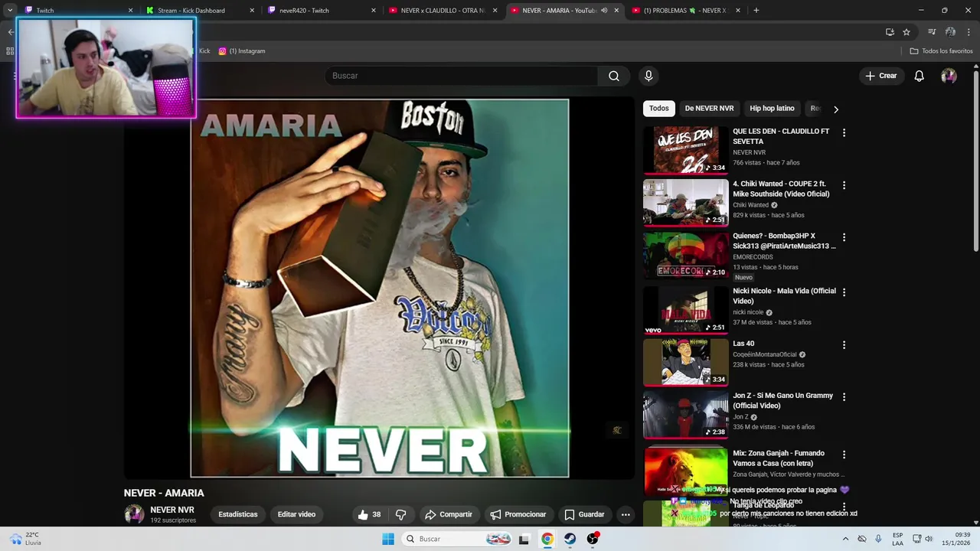Click the install/cast icon in address bar
The image size is (980, 551).
pyautogui.click(x=890, y=32)
